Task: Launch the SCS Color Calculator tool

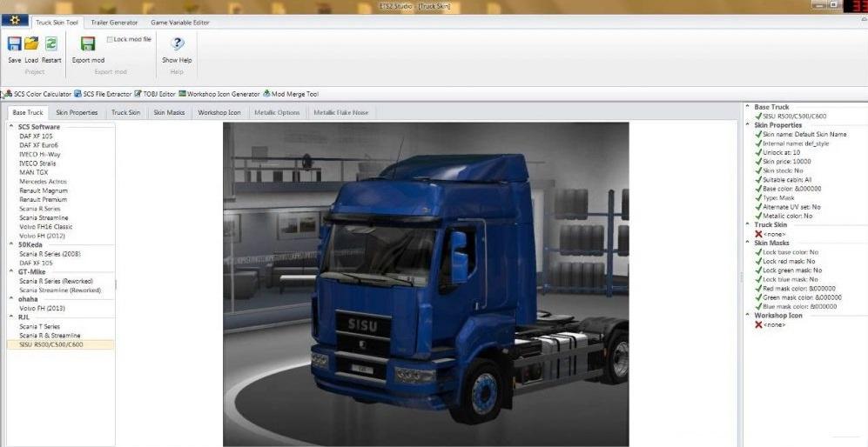Action: (x=38, y=94)
